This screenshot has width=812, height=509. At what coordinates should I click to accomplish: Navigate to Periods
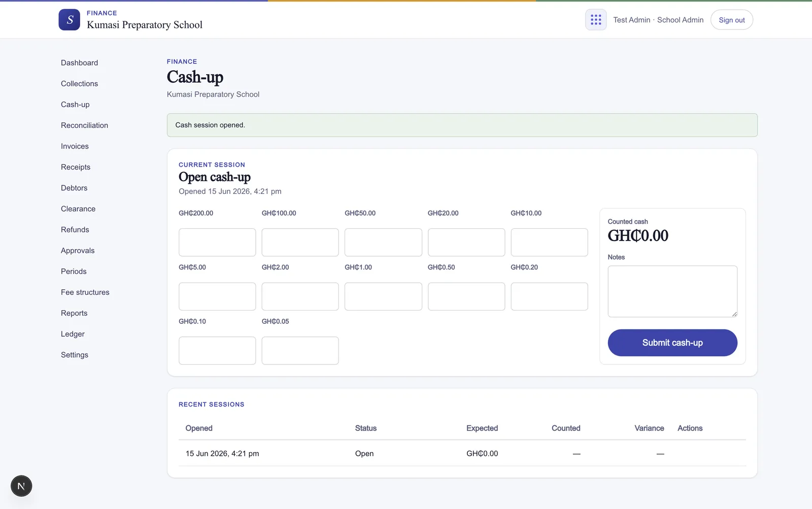tap(74, 272)
